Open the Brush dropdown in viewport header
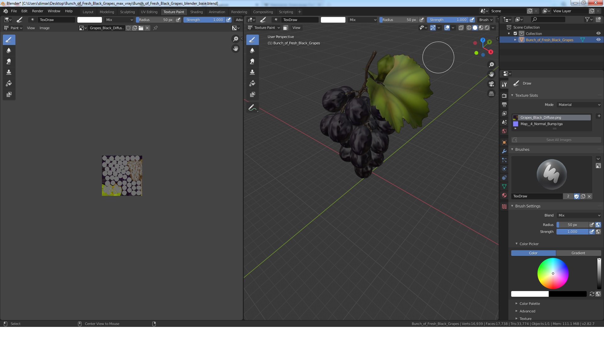 pos(486,19)
